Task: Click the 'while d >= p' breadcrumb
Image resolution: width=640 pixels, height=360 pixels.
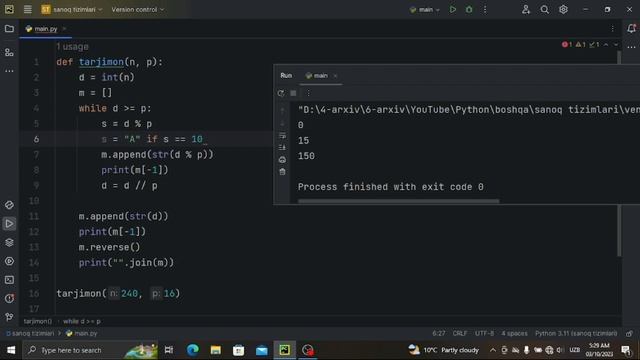Action: point(82,321)
